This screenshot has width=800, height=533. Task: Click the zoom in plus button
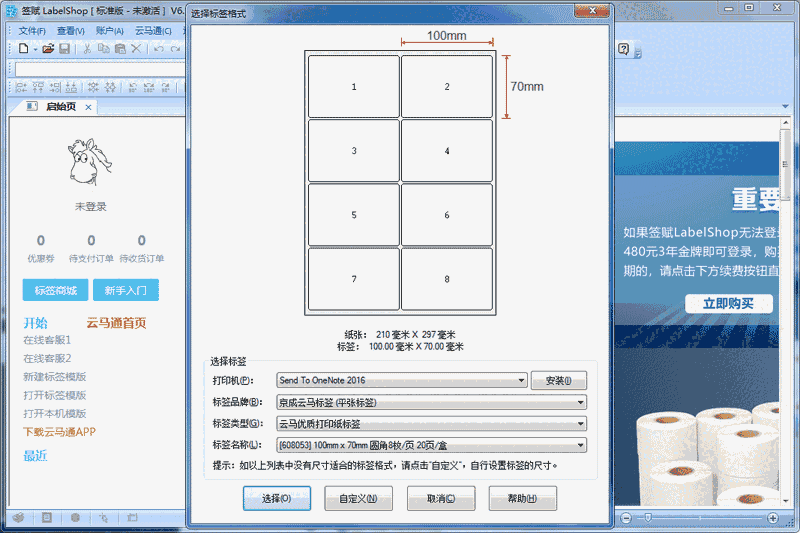click(x=773, y=518)
